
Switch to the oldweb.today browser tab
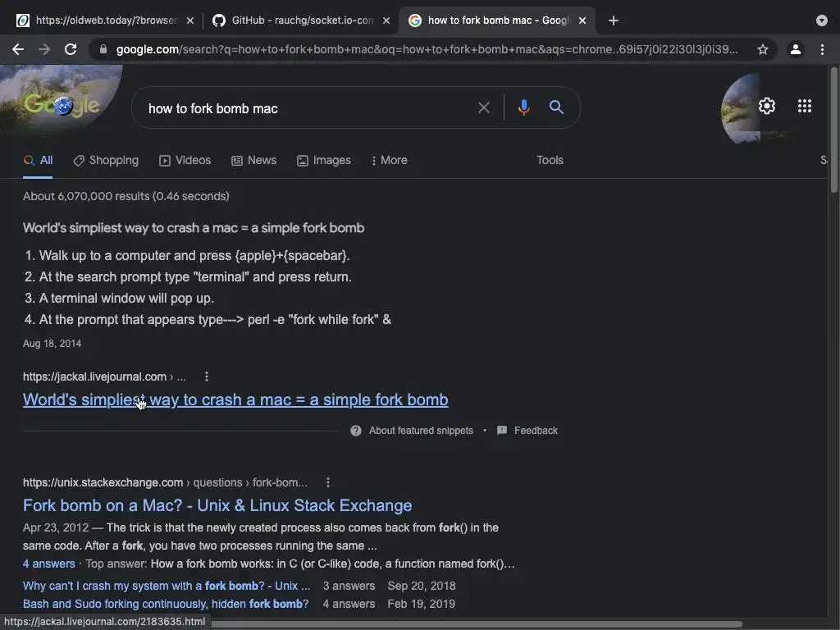click(104, 21)
